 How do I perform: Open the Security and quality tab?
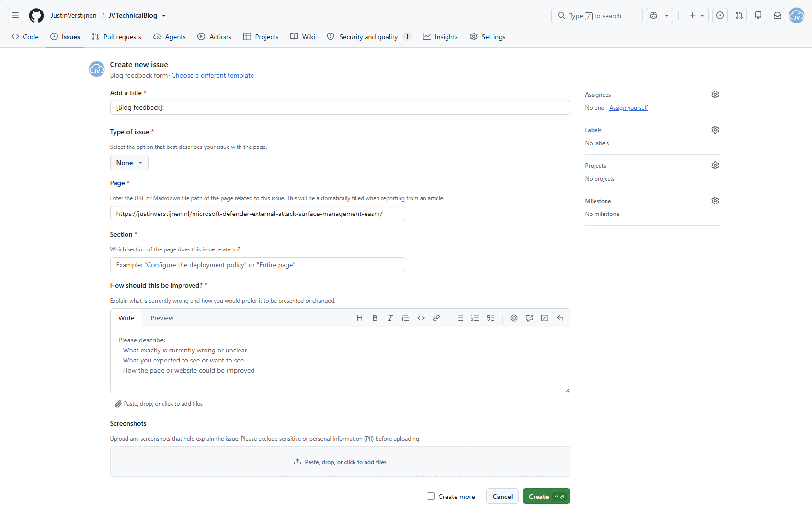point(369,37)
